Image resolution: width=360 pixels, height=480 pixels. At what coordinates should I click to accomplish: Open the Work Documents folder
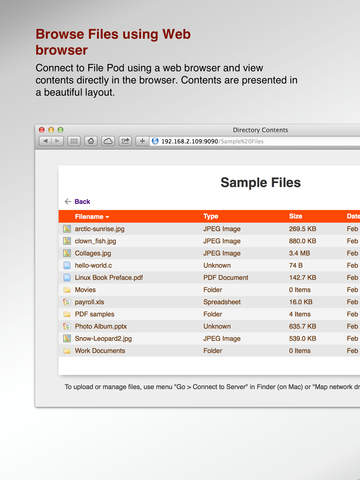click(x=100, y=351)
